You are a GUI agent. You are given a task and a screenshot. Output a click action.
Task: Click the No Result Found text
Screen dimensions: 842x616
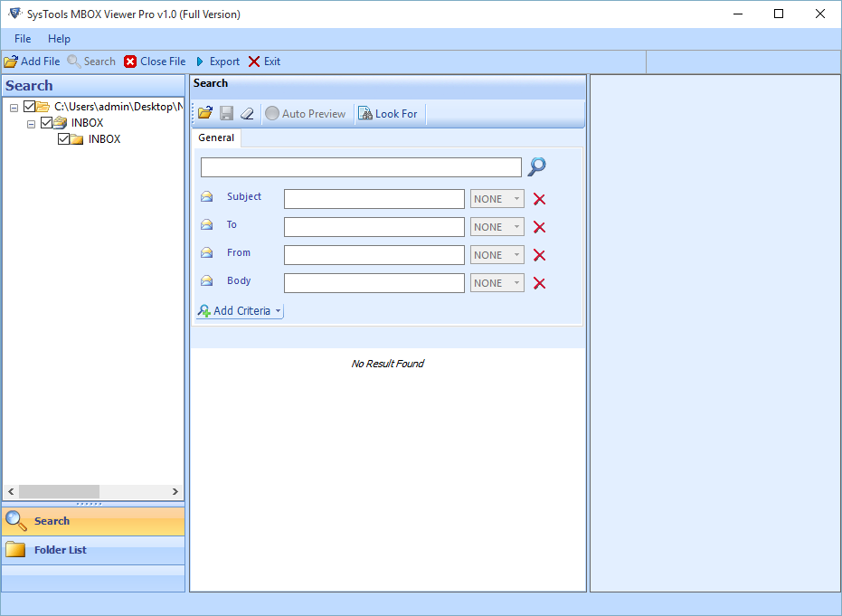(388, 364)
